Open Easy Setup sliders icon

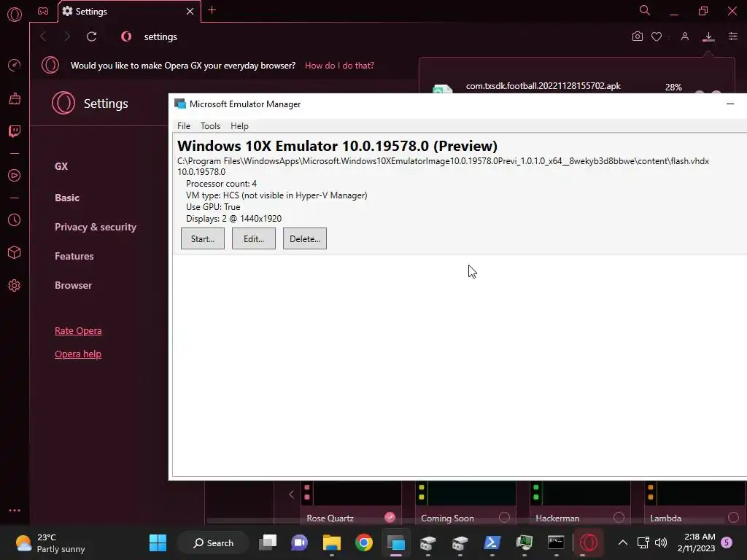(x=732, y=36)
